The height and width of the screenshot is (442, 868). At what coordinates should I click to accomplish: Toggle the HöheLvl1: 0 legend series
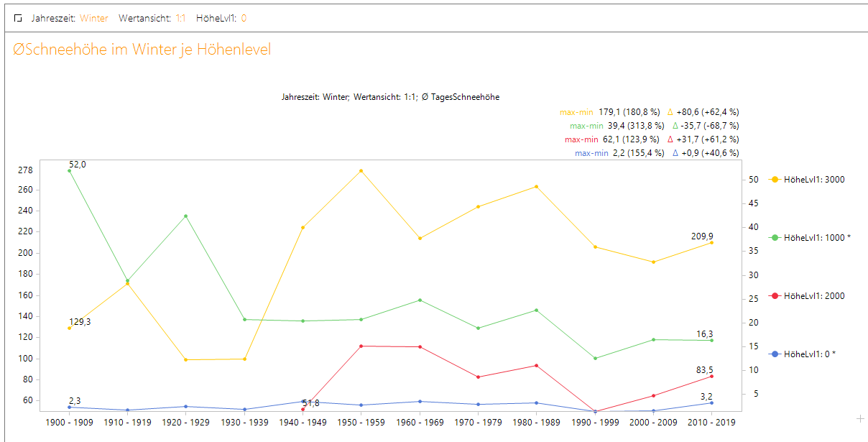pos(811,354)
